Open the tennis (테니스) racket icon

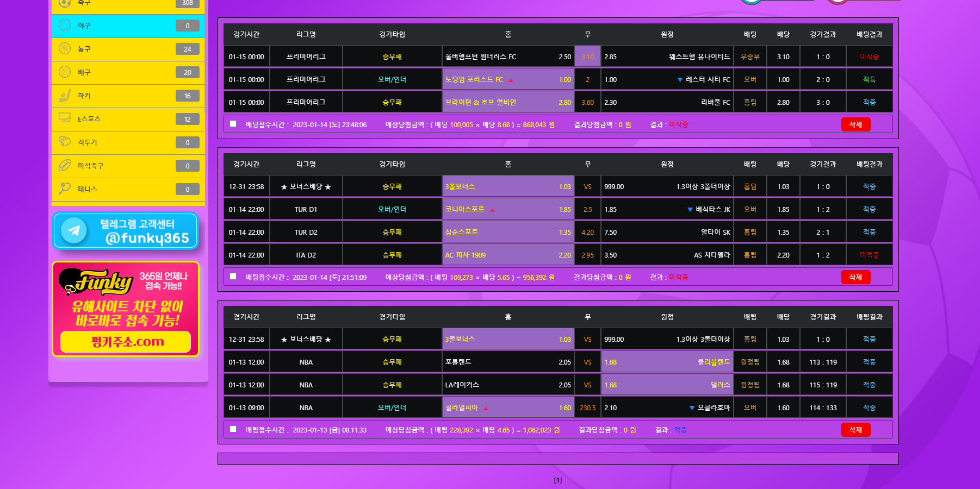tap(65, 189)
